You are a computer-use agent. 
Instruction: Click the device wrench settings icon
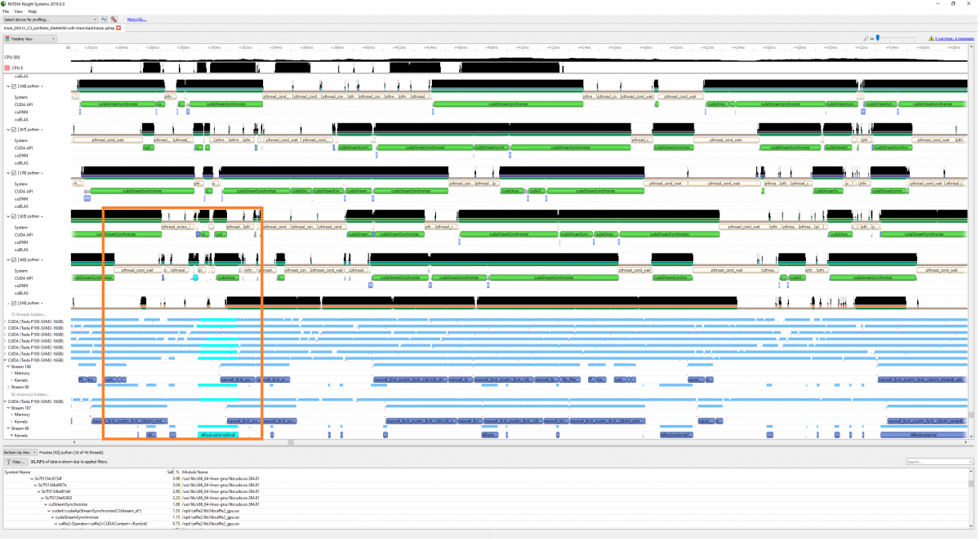(114, 19)
